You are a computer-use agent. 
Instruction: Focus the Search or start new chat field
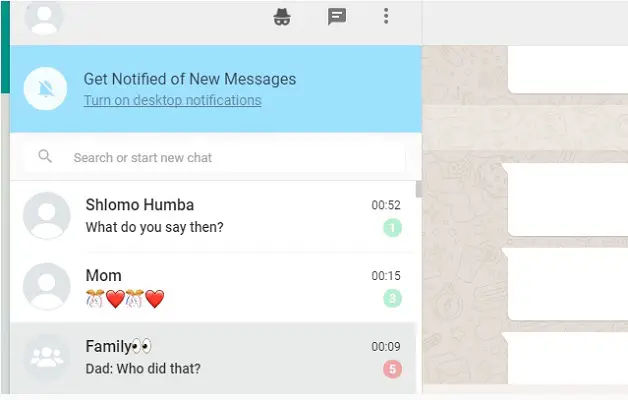[x=215, y=157]
